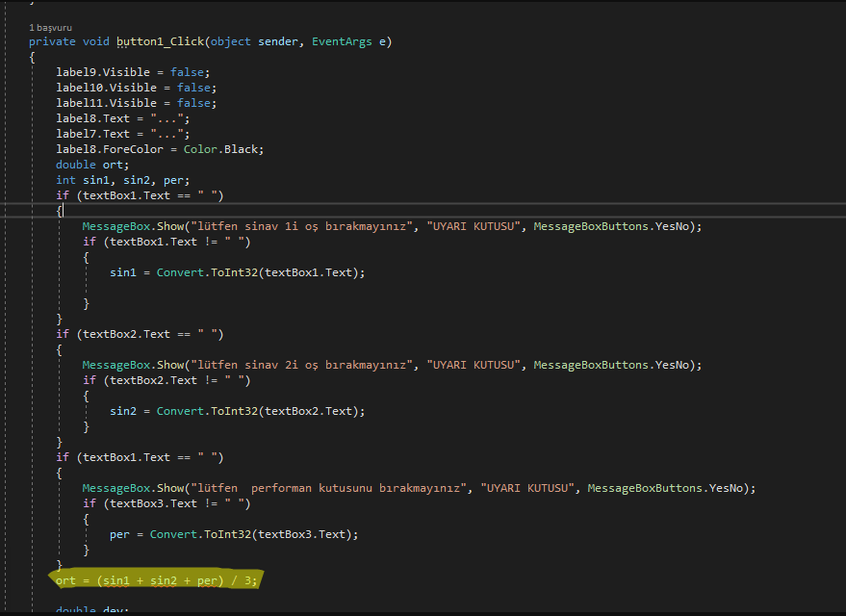Click MessageBoxButtons.YesNo in the performan line
This screenshot has width=846, height=616.
point(665,488)
